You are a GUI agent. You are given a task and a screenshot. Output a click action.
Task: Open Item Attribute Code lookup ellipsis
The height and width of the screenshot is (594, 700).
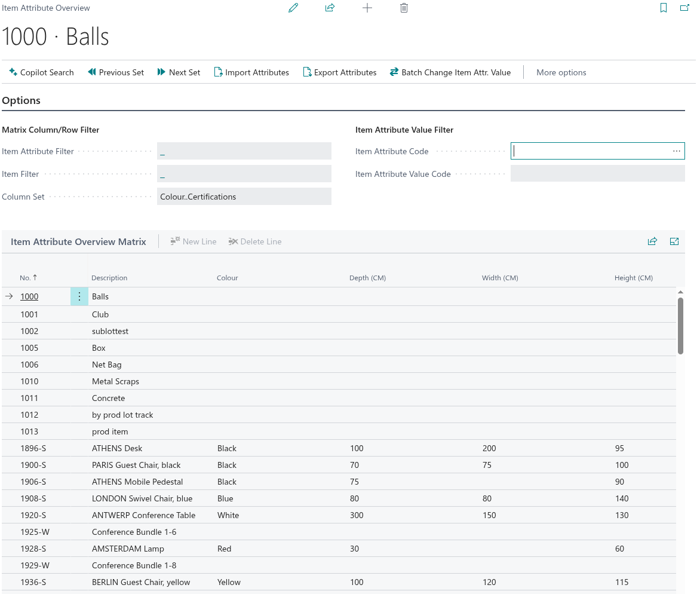pyautogui.click(x=676, y=151)
